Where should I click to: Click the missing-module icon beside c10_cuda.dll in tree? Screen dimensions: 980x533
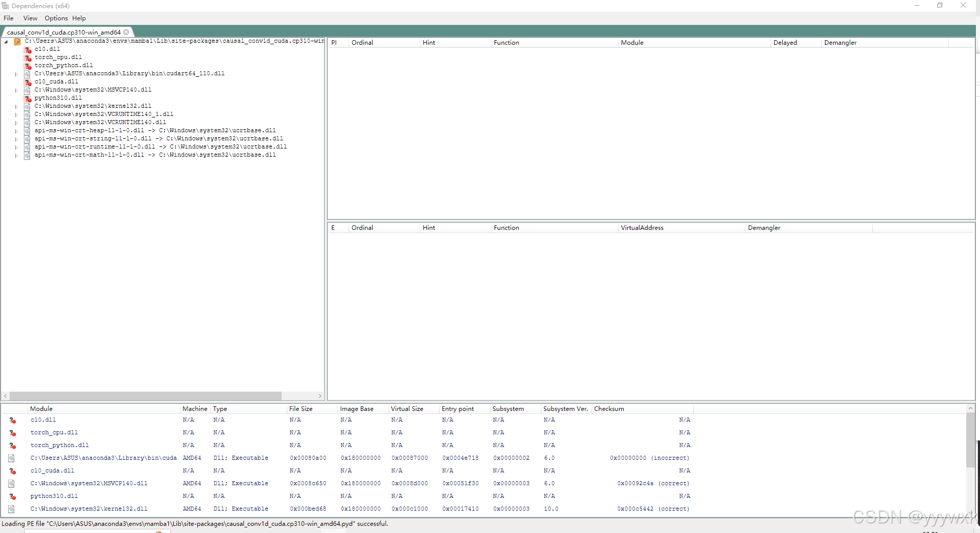[x=28, y=82]
